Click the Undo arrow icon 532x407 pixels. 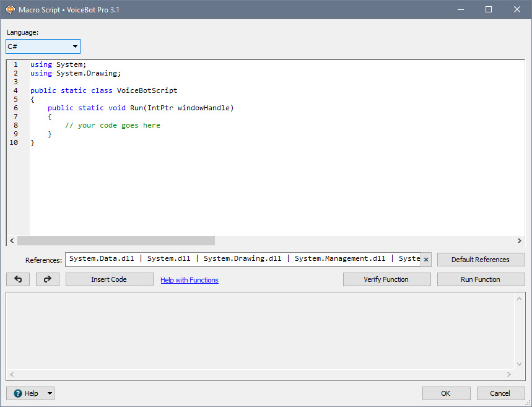tap(17, 279)
